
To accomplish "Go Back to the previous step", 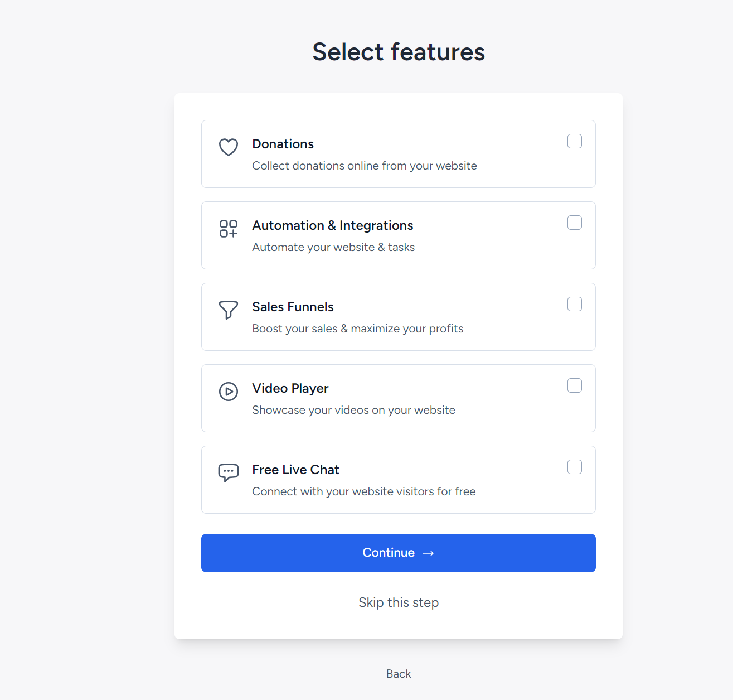I will (399, 674).
